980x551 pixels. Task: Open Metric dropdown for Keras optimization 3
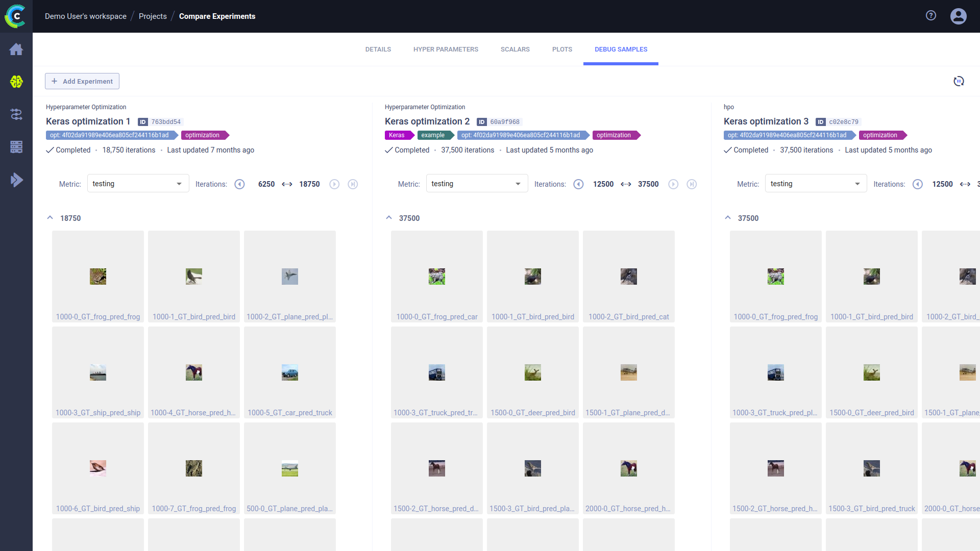click(x=815, y=184)
